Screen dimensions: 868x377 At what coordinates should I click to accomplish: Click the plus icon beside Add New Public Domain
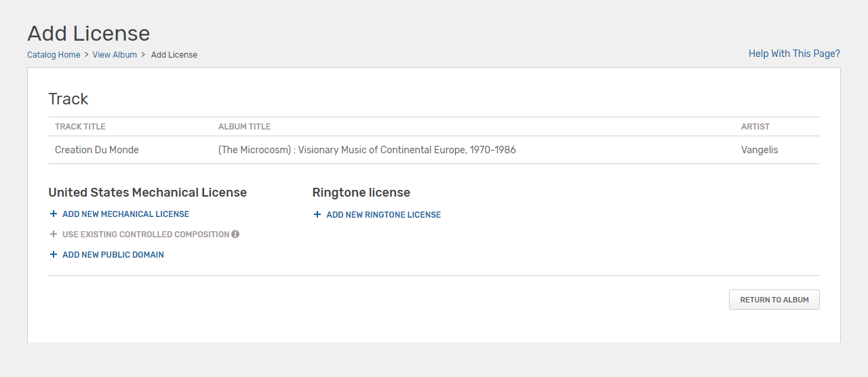(x=54, y=255)
